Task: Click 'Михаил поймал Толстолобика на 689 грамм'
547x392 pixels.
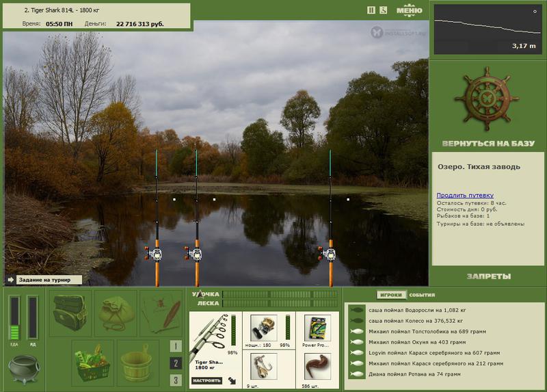Action: point(427,332)
